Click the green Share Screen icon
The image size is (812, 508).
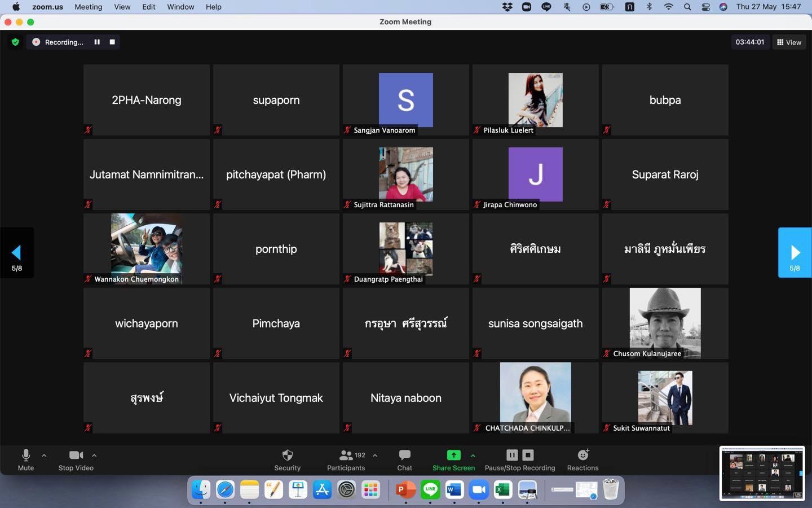(453, 455)
